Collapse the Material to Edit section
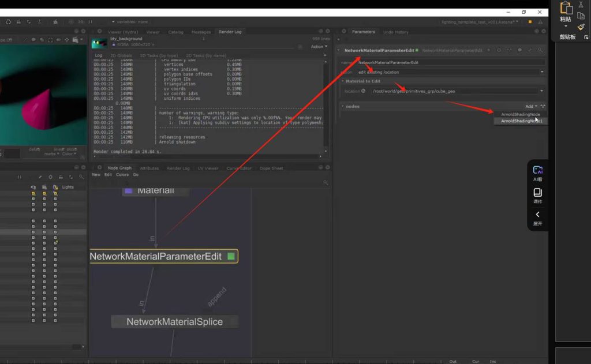 click(x=343, y=81)
